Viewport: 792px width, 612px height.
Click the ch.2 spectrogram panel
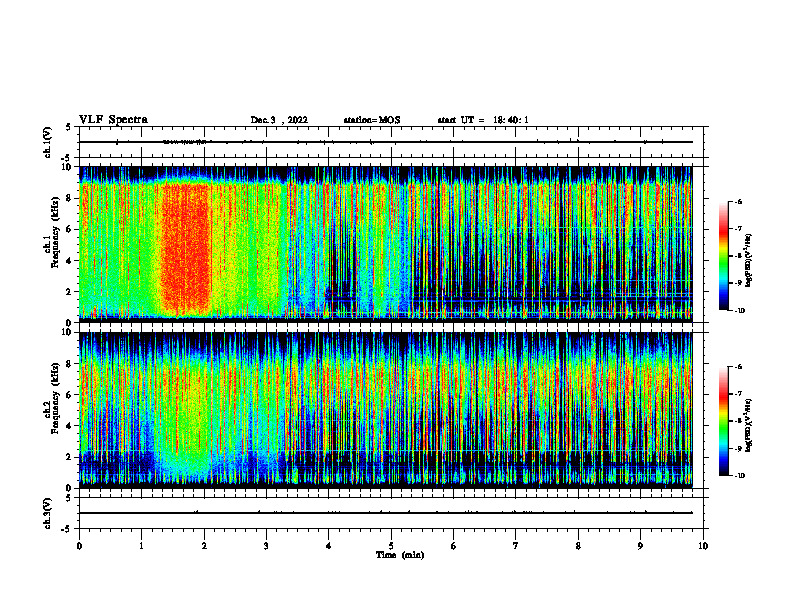click(386, 410)
